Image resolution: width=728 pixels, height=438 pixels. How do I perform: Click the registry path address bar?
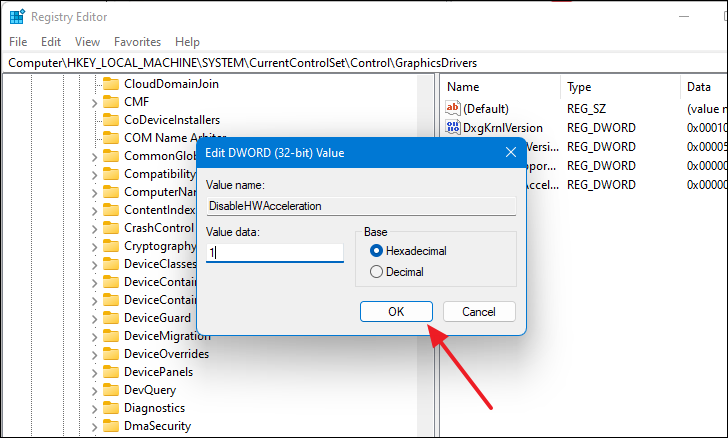pos(364,63)
